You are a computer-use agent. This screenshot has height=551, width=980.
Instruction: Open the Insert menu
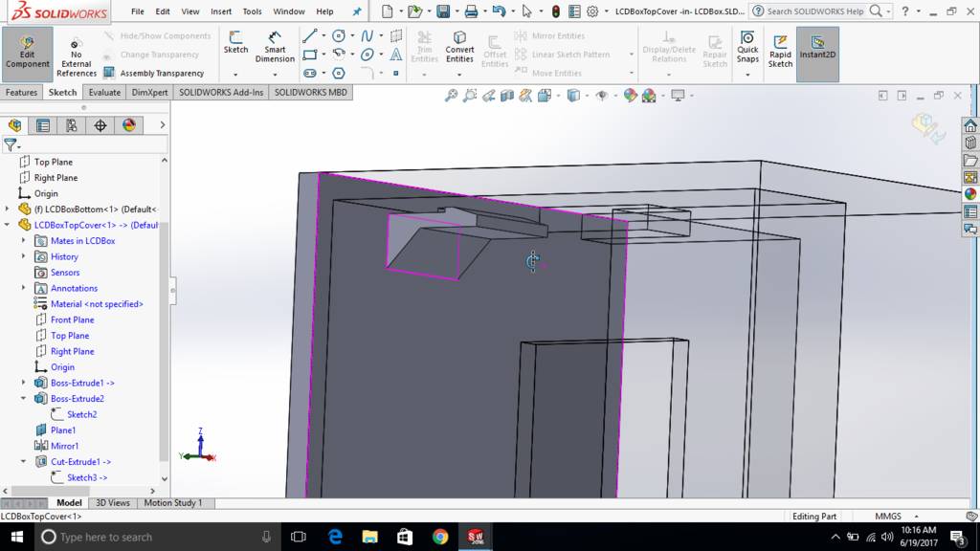221,11
